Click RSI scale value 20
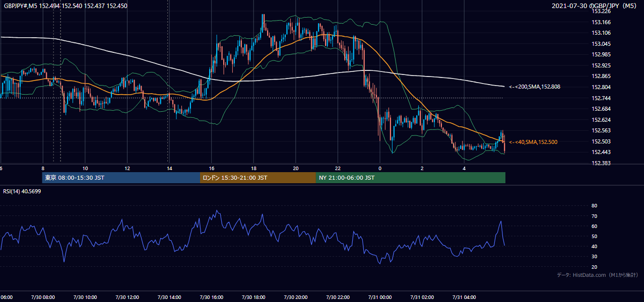 [594, 267]
